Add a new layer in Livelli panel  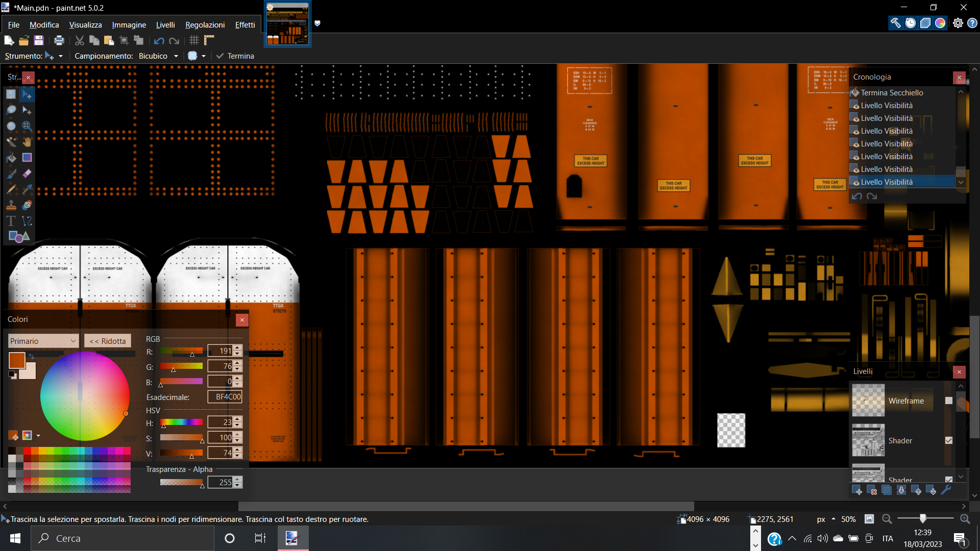[857, 490]
